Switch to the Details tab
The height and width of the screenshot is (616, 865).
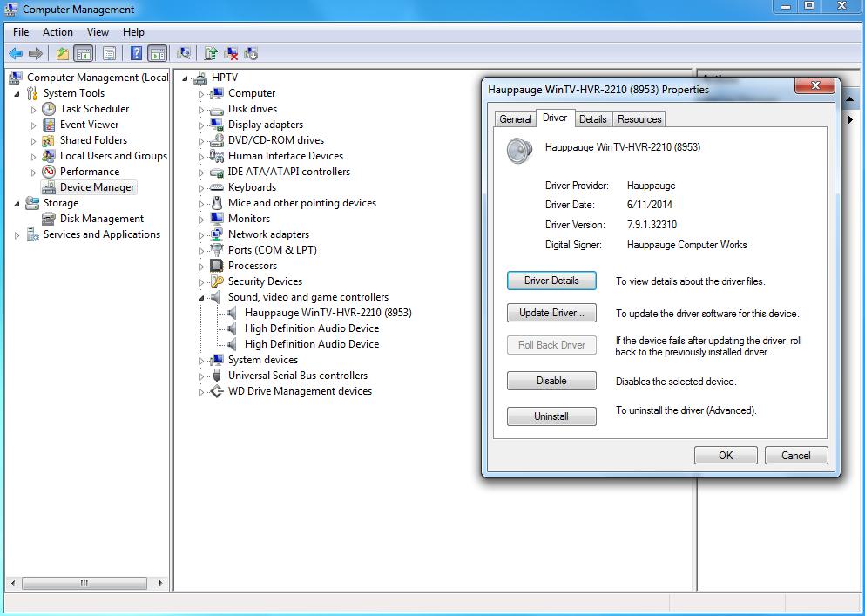coord(592,119)
